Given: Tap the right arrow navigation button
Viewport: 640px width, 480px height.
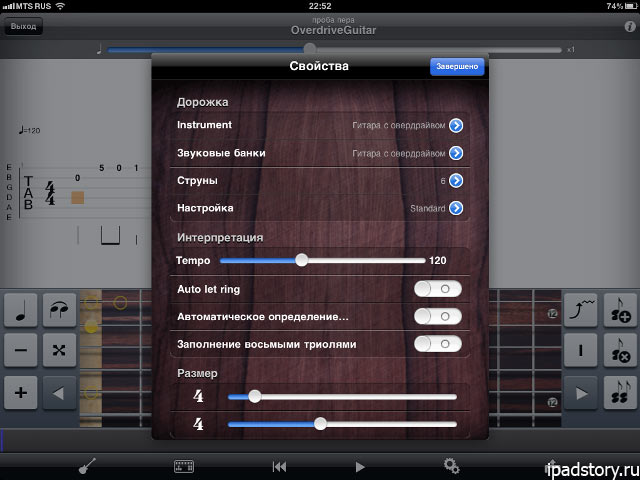Looking at the screenshot, I should 580,393.
